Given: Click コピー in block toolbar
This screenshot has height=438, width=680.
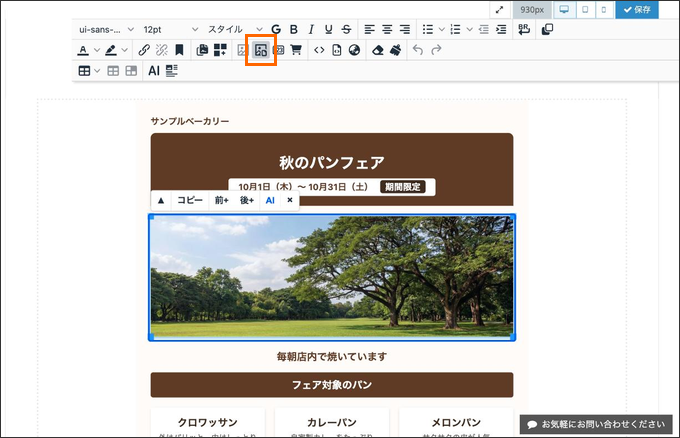Looking at the screenshot, I should [190, 200].
